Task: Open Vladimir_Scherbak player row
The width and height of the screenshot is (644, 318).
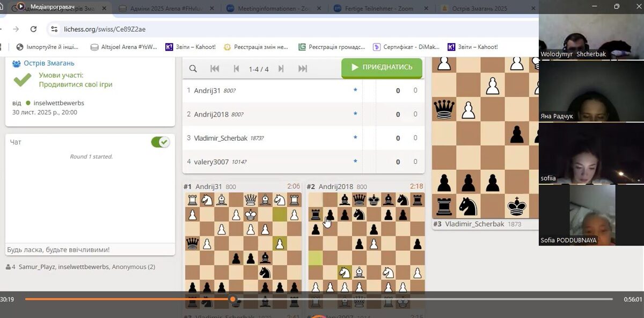Action: 221,138
